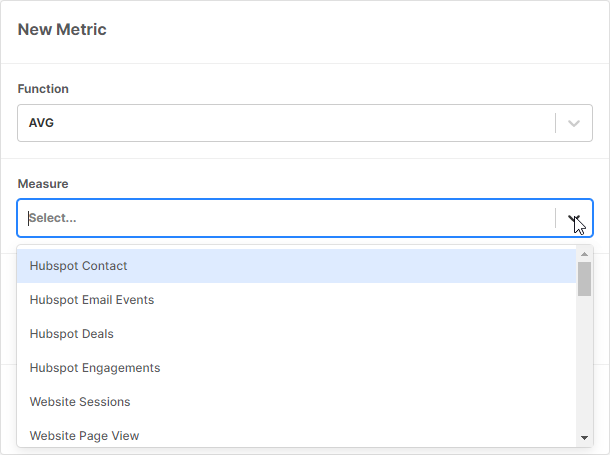The width and height of the screenshot is (610, 455).
Task: Click the Select... placeholder text
Action: pos(54,218)
